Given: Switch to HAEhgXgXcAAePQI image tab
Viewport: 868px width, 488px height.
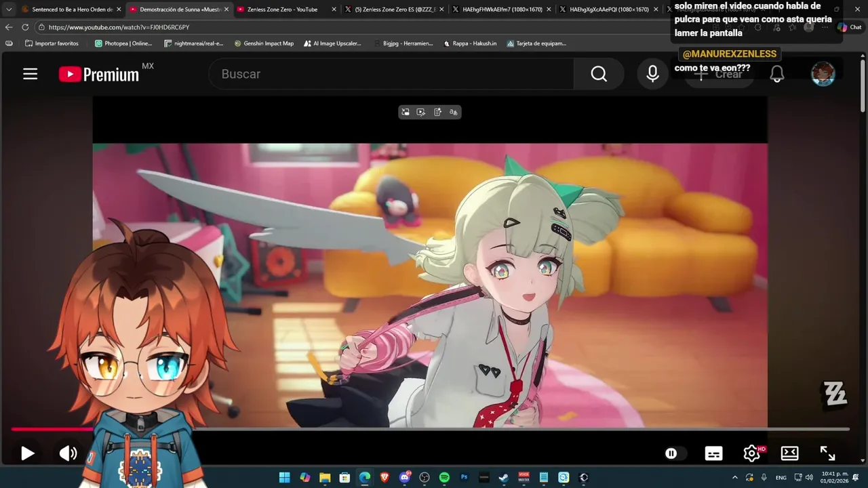Looking at the screenshot, I should [609, 9].
